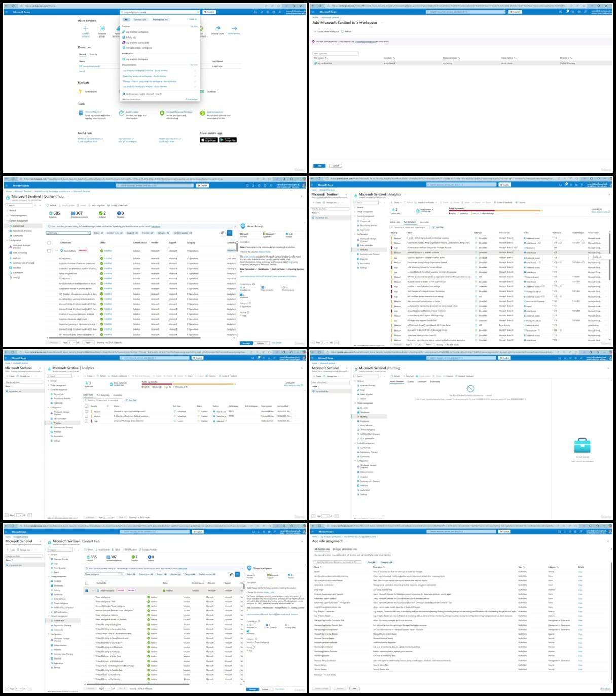Image resolution: width=616 pixels, height=696 pixels.
Task: Click 'Create a new workspace' on Add Sentinel page
Action: click(327, 32)
